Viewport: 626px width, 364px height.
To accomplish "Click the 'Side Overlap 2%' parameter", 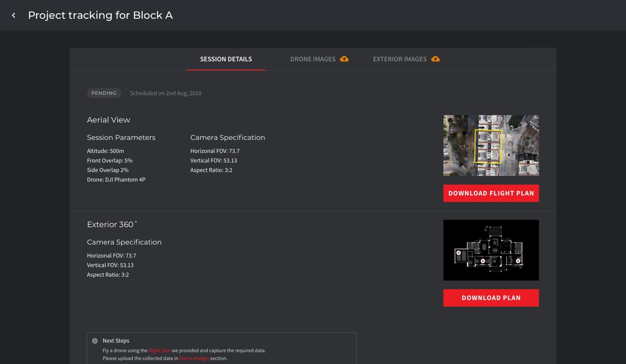I will point(108,170).
